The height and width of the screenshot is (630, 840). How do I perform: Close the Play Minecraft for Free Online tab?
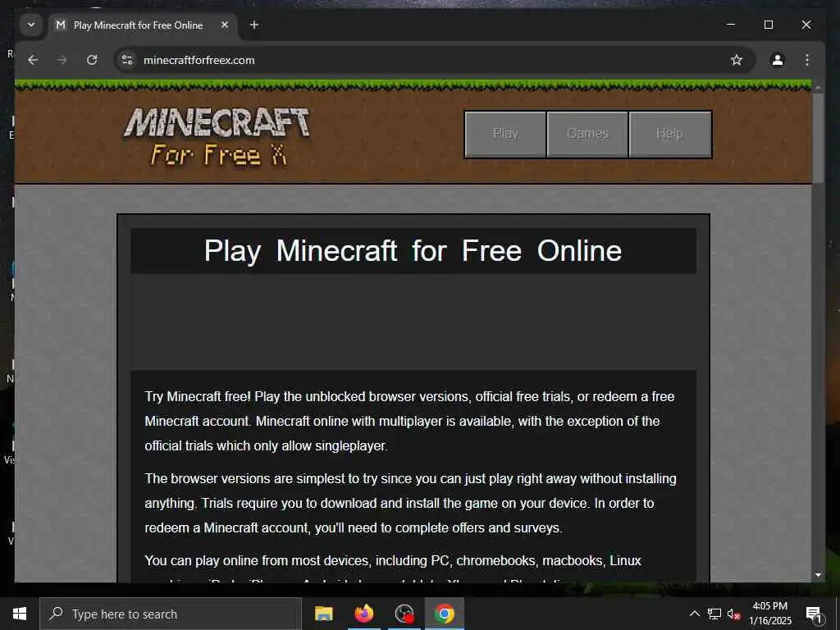(x=225, y=25)
